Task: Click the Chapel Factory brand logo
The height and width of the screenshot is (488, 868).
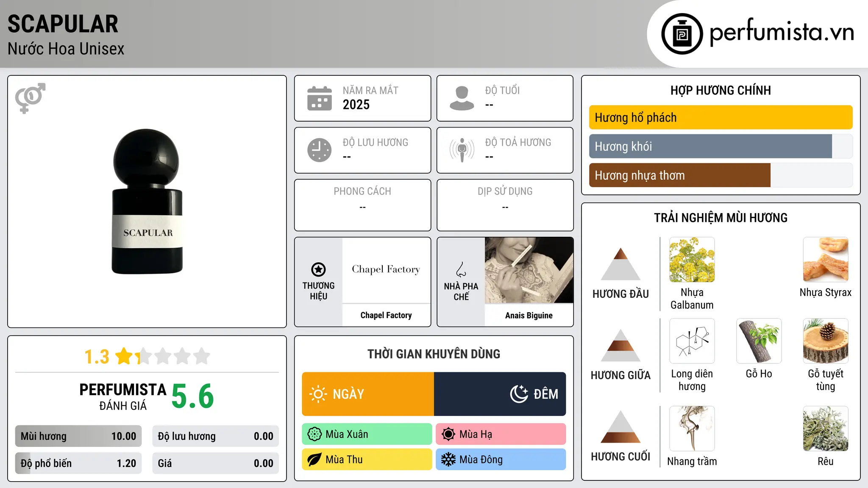Action: (386, 270)
